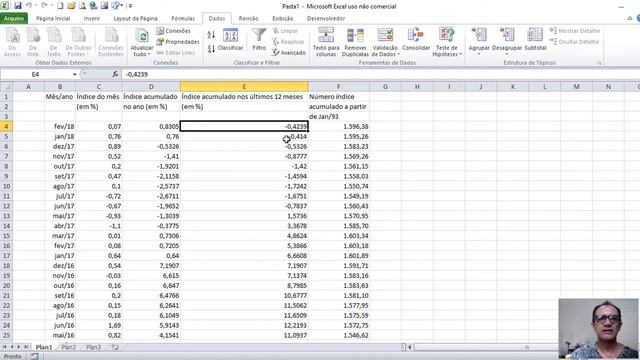640x360 pixels.
Task: Open the Conexões button
Action: (173, 31)
